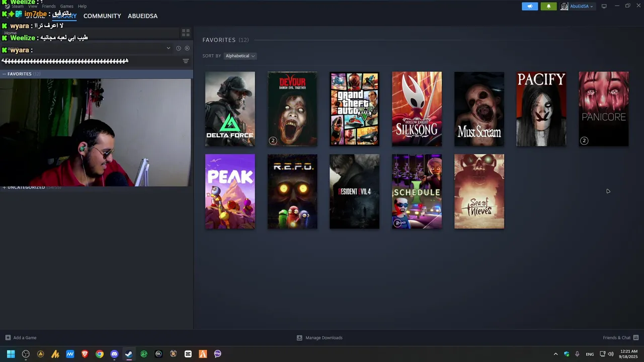Image resolution: width=644 pixels, height=362 pixels.
Task: Open the green circular app taskbar icon
Action: (x=144, y=354)
